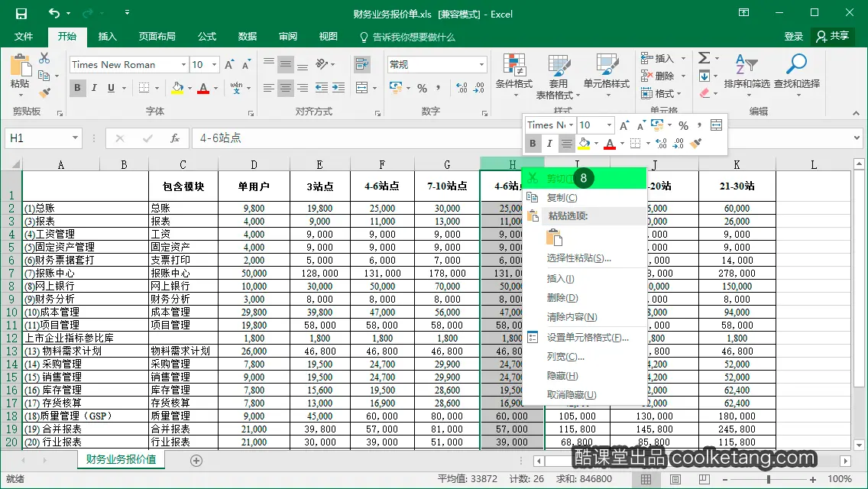The width and height of the screenshot is (868, 489).
Task: Toggle center alignment in ribbon
Action: tap(286, 88)
